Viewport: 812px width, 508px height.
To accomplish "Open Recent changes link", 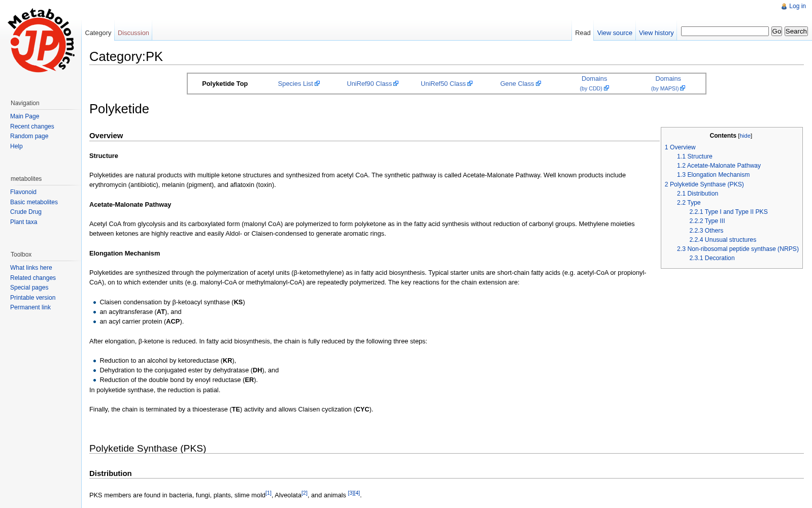I will point(32,126).
